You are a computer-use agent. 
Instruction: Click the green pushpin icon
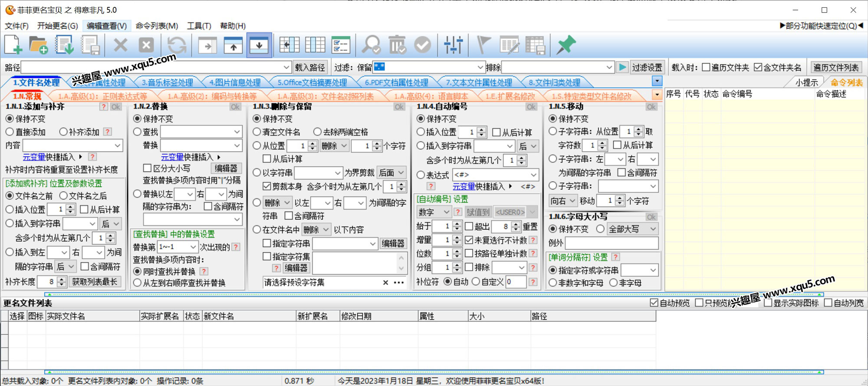[566, 45]
